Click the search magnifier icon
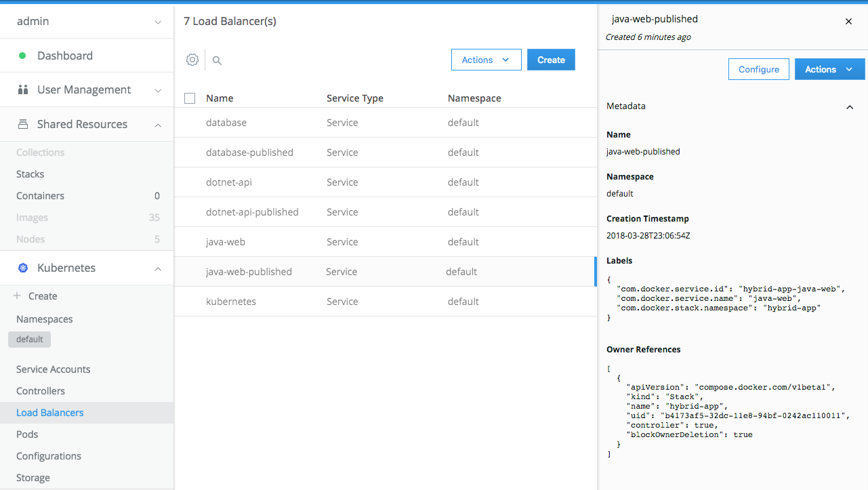Screen dimensions: 868x490 click(x=217, y=60)
